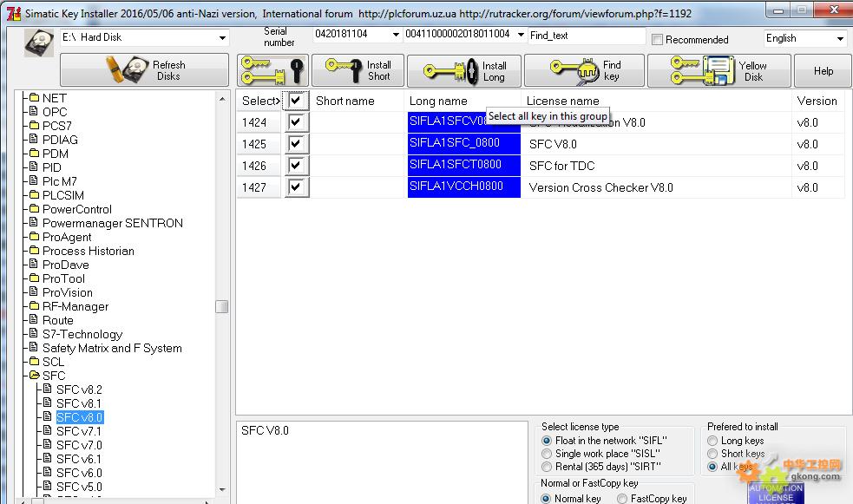Open the NET folder in tree
853x504 pixels.
[x=55, y=98]
